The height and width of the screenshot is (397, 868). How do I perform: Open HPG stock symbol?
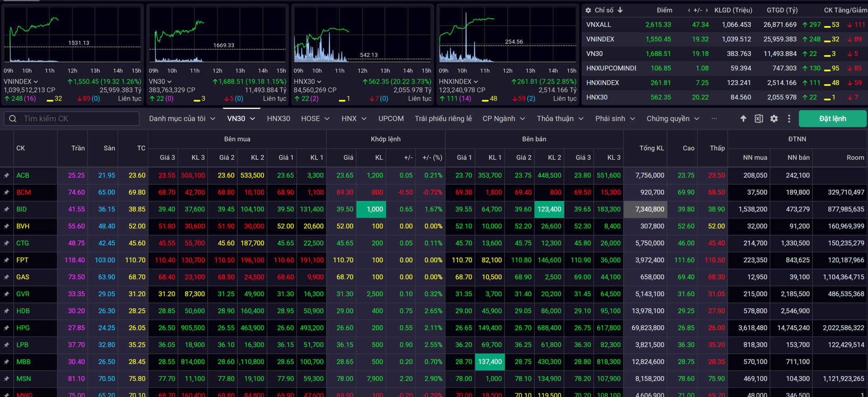[x=23, y=328]
